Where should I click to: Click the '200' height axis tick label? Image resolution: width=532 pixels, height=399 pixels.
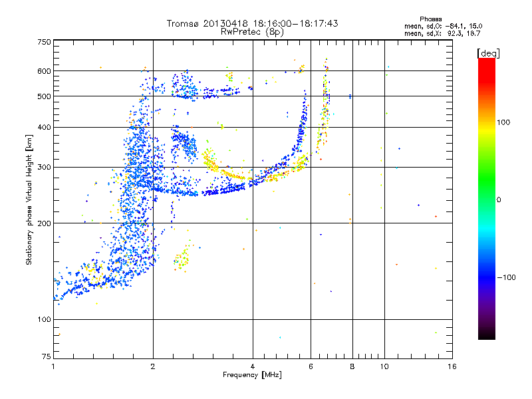[x=44, y=223]
